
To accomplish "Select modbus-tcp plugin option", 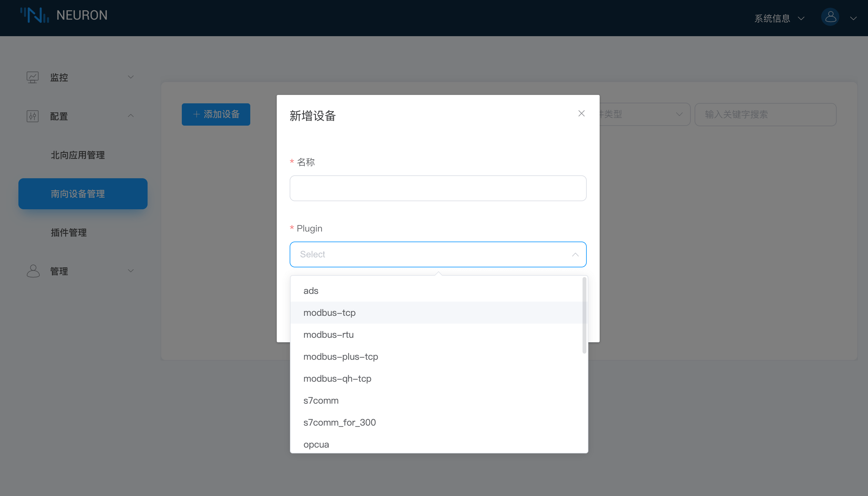I will pos(329,313).
